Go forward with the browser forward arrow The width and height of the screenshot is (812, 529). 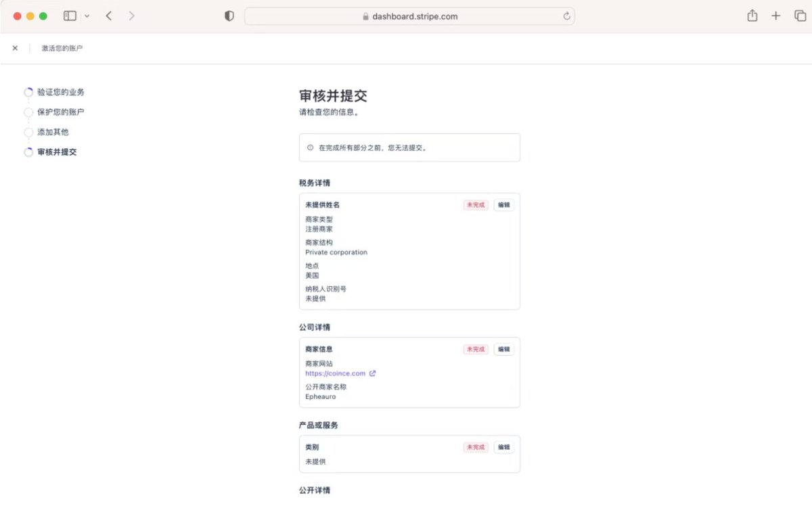pyautogui.click(x=131, y=16)
